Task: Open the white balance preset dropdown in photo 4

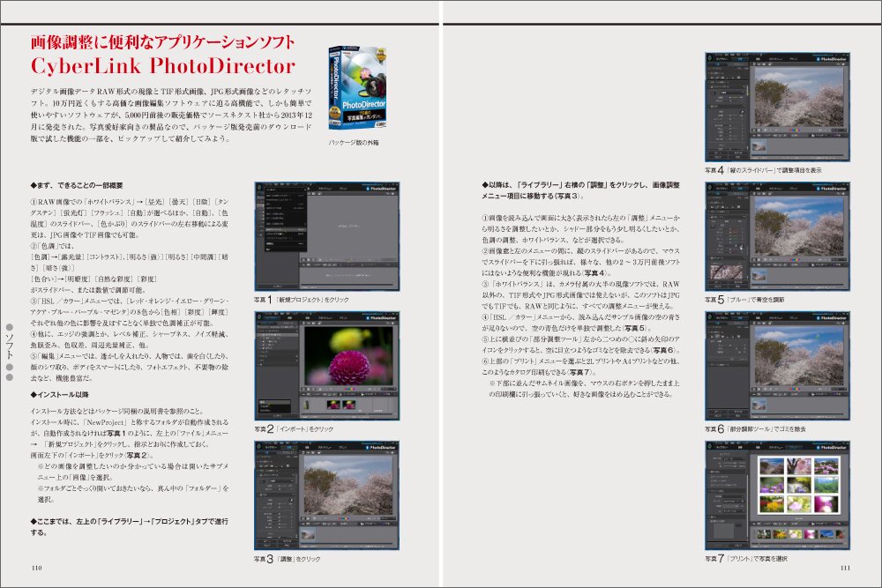Action: click(732, 93)
